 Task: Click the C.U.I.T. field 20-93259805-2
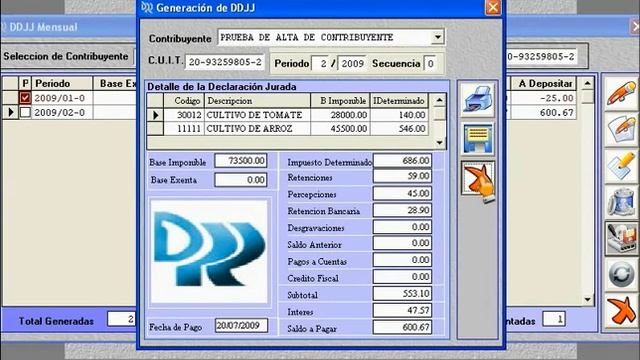point(225,62)
